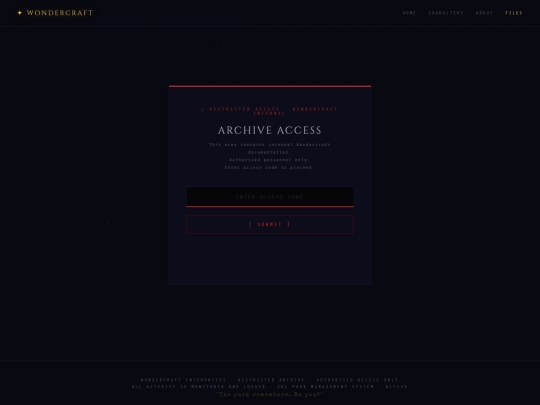Screen dimensions: 540x405
Task: Open the Wondercraft brand home link
Action: 55,13
